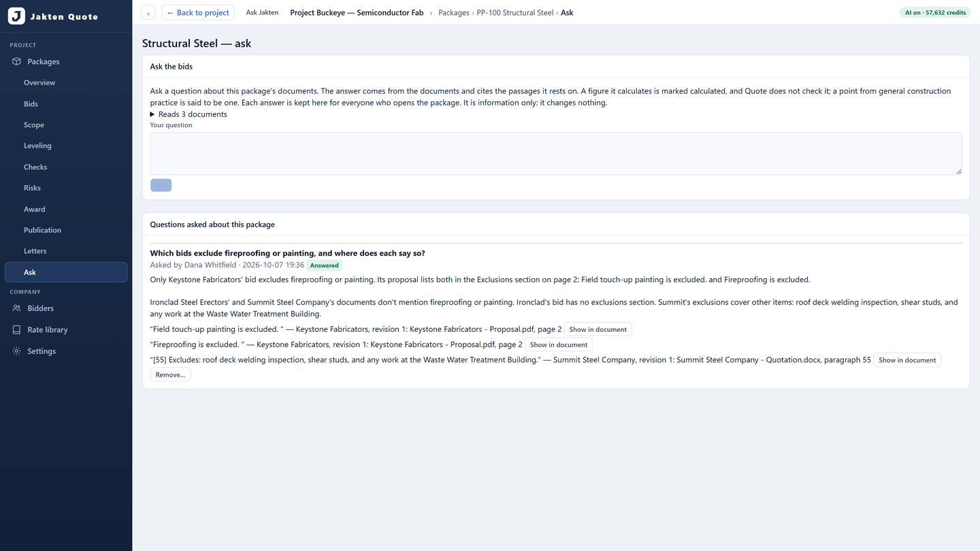
Task: Show the Fireproofing is excluded quote in document
Action: point(559,345)
